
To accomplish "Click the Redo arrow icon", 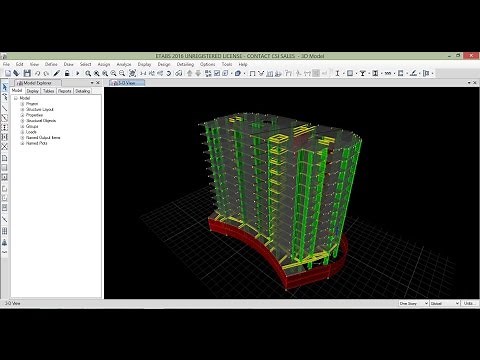I will [46, 73].
